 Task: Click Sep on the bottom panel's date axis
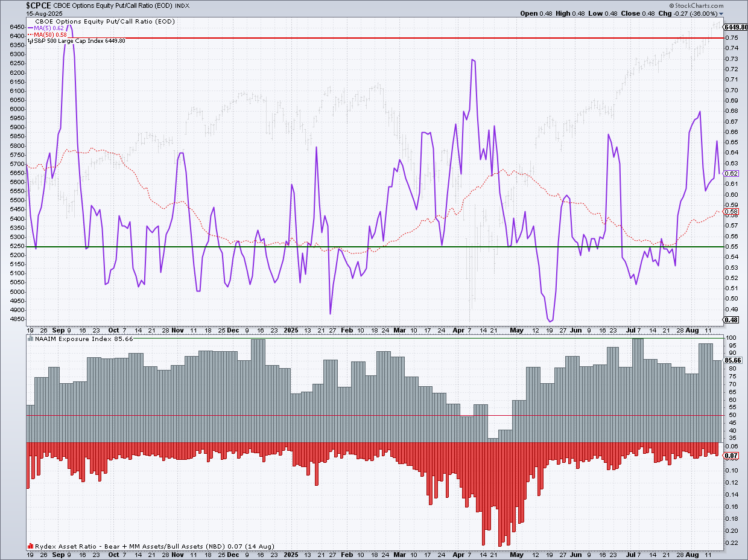pos(58,554)
